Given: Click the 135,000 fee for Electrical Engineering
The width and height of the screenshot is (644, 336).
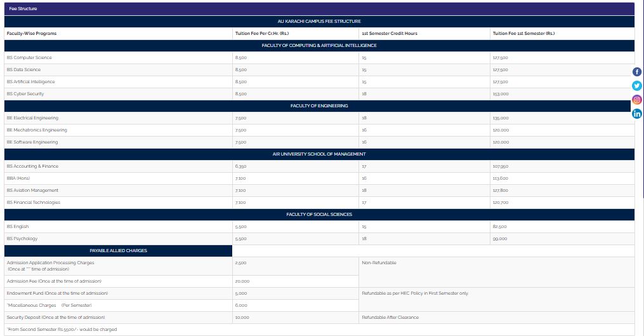Looking at the screenshot, I should click(x=501, y=118).
